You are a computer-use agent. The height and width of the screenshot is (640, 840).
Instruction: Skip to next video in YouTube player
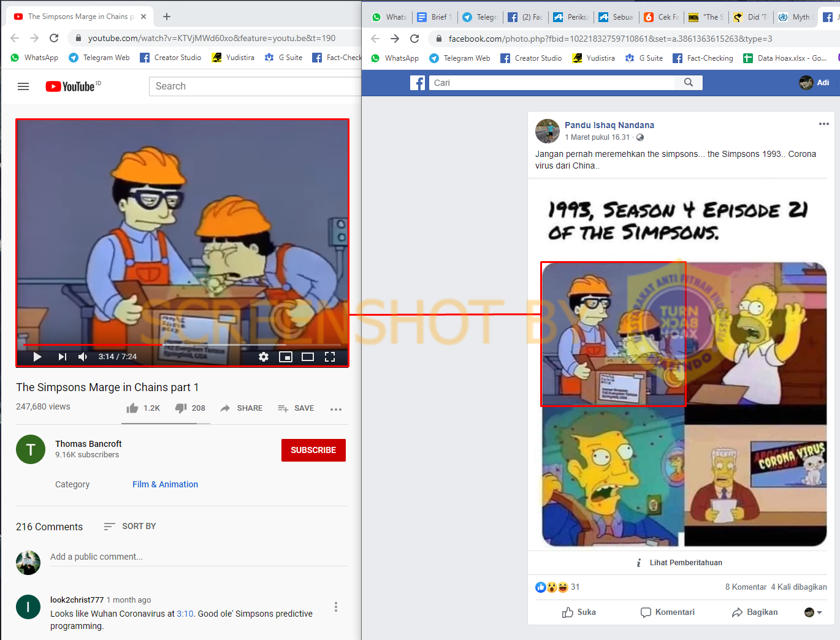[63, 357]
